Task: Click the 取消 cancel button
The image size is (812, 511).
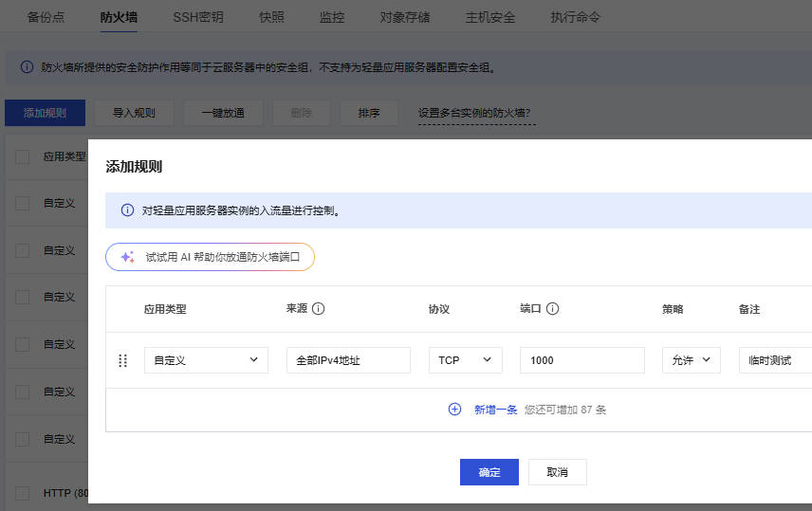Action: tap(558, 472)
